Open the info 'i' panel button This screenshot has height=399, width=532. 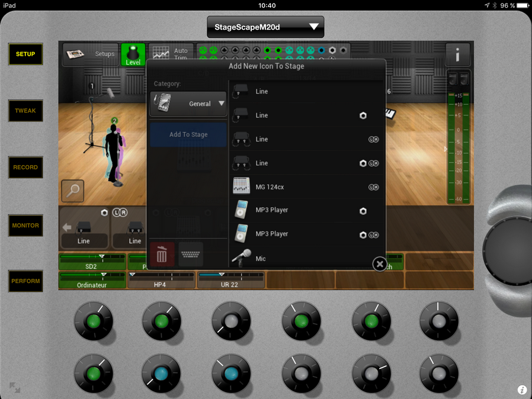[x=457, y=54]
